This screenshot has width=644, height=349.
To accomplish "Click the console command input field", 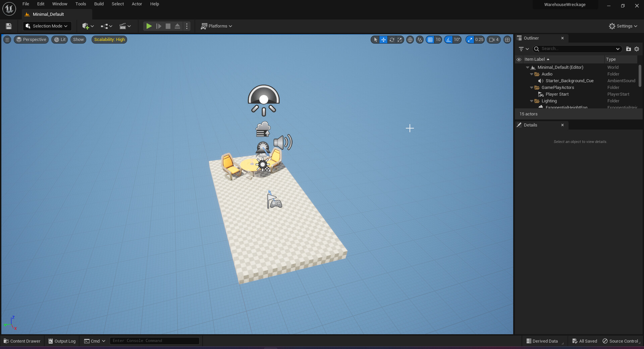I will pos(154,341).
